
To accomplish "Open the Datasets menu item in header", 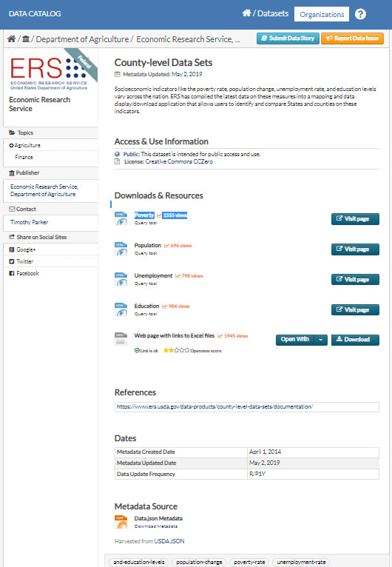I will 273,13.
